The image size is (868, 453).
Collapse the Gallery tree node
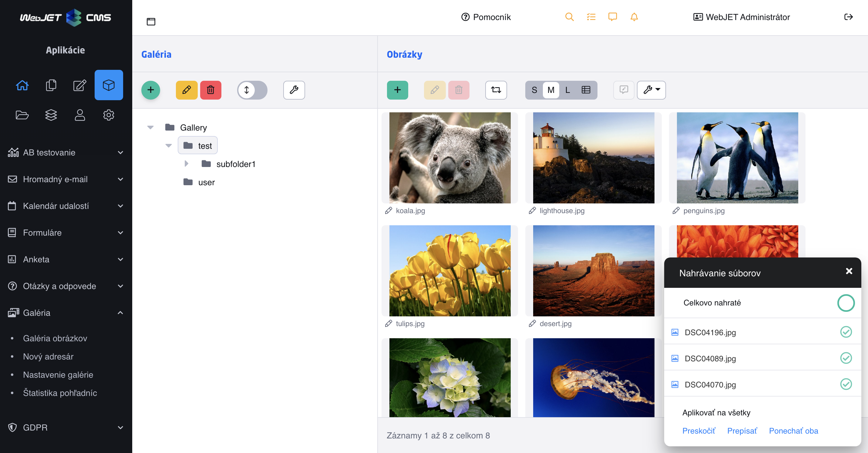pos(150,127)
